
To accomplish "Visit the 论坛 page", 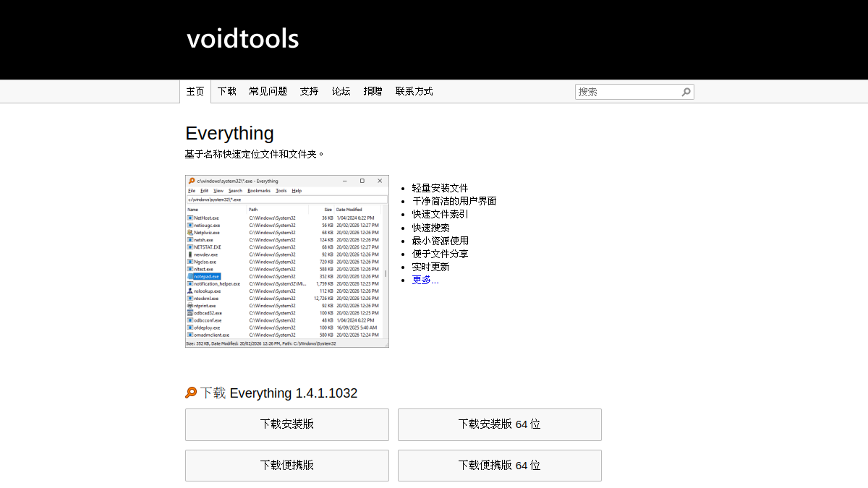I will [x=341, y=91].
